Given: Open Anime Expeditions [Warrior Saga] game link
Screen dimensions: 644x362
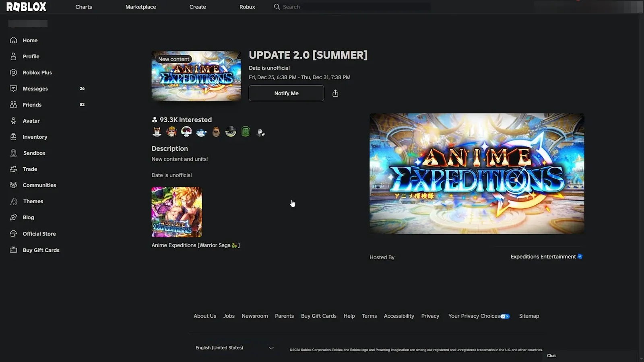Looking at the screenshot, I should pos(196,245).
